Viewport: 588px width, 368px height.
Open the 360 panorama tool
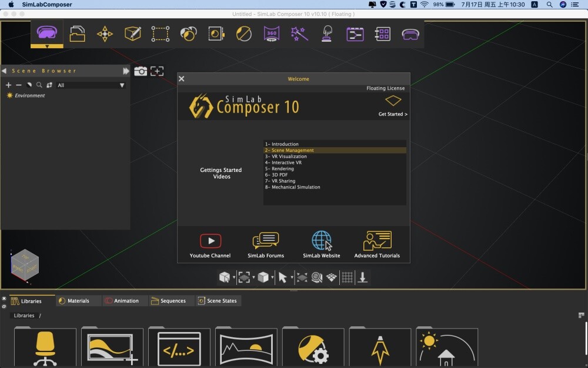[272, 34]
